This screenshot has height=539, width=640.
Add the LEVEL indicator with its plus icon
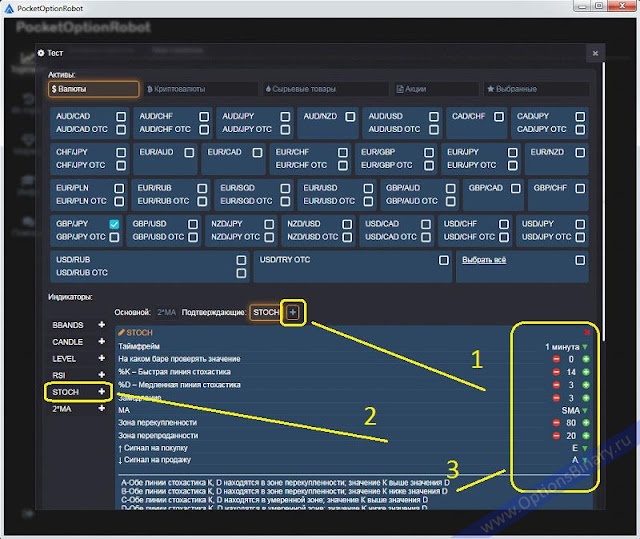click(x=102, y=358)
